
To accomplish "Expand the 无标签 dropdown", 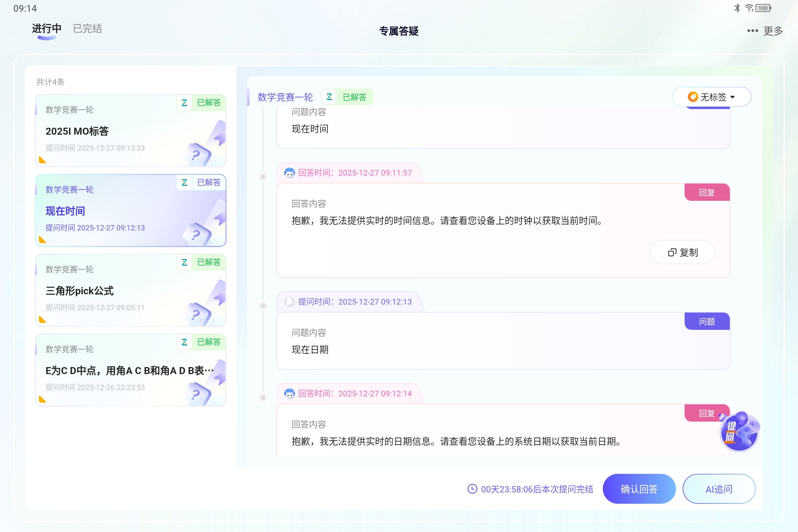I will pyautogui.click(x=712, y=97).
